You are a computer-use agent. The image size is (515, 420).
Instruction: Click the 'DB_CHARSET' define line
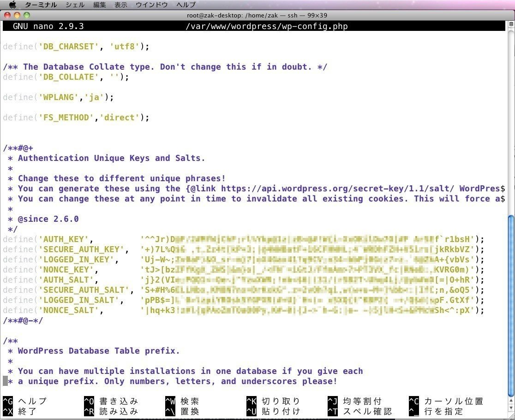pos(76,47)
